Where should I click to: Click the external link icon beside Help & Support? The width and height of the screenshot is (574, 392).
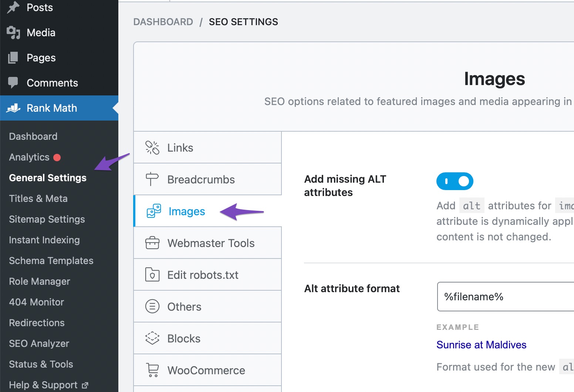tap(85, 385)
